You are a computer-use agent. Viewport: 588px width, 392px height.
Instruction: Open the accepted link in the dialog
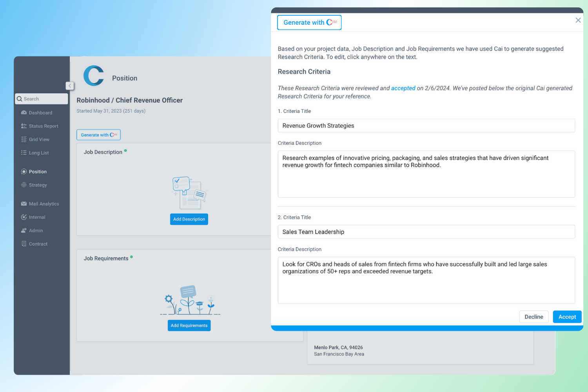click(x=403, y=88)
